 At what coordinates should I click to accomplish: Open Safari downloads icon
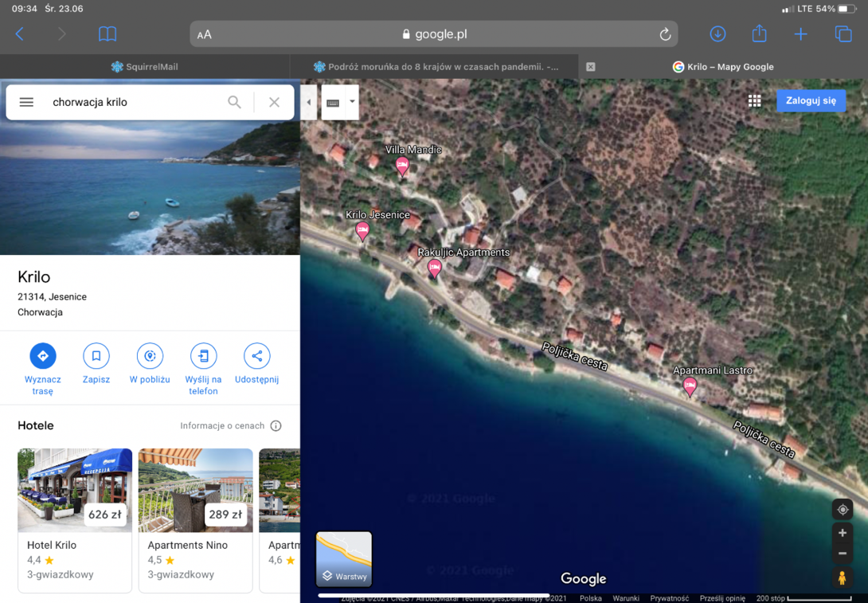click(717, 34)
